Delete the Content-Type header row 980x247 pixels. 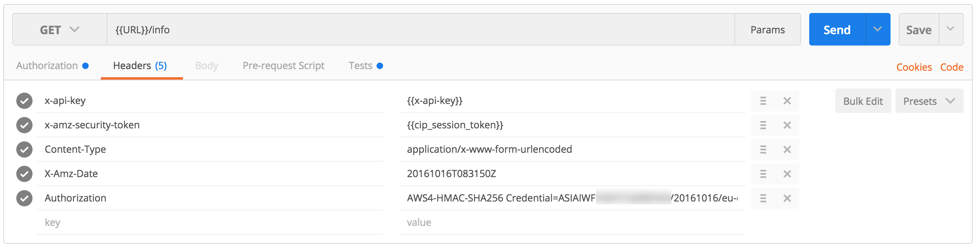(787, 149)
